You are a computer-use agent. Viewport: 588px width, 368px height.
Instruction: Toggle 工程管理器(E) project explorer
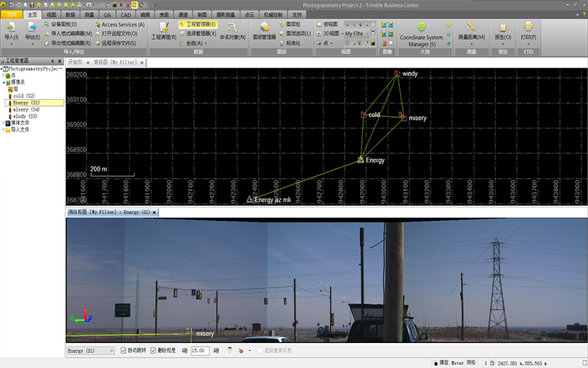198,24
